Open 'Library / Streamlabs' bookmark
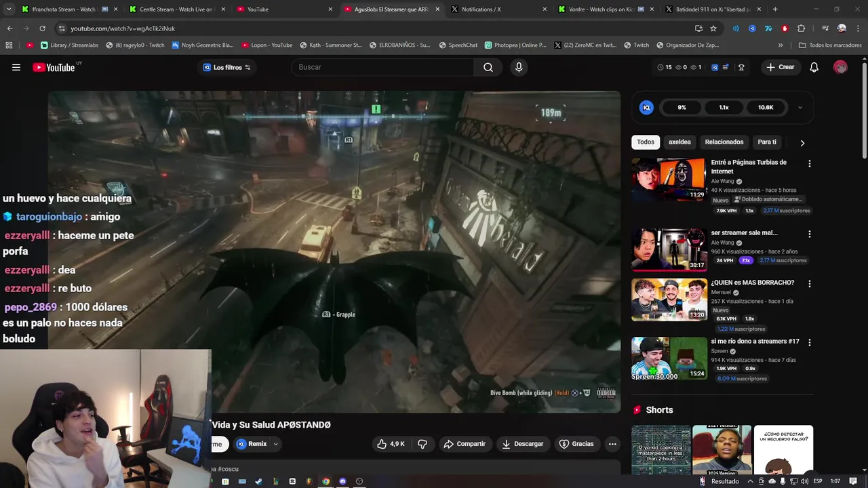 [x=69, y=45]
